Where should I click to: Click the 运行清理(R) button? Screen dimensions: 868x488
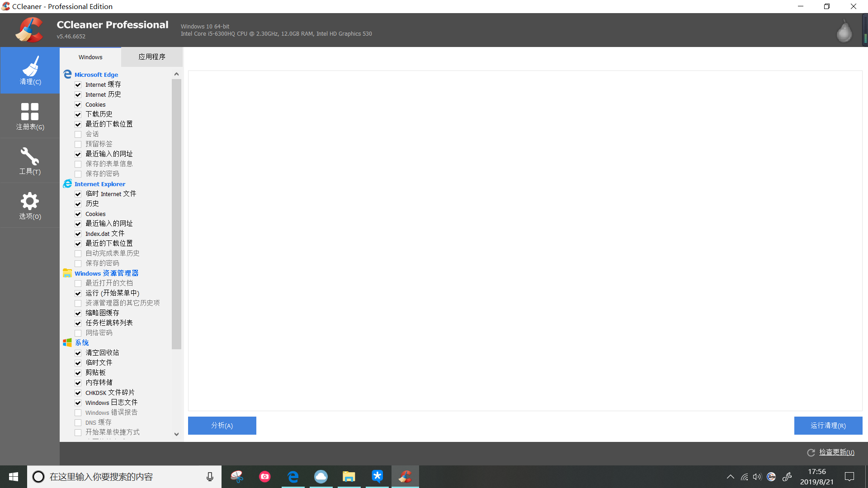pos(828,426)
